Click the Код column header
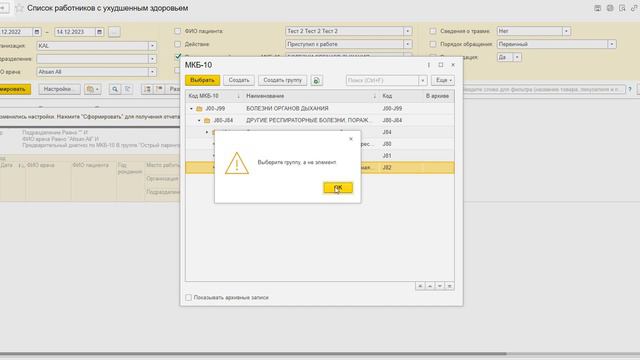640x360 pixels. pyautogui.click(x=401, y=96)
